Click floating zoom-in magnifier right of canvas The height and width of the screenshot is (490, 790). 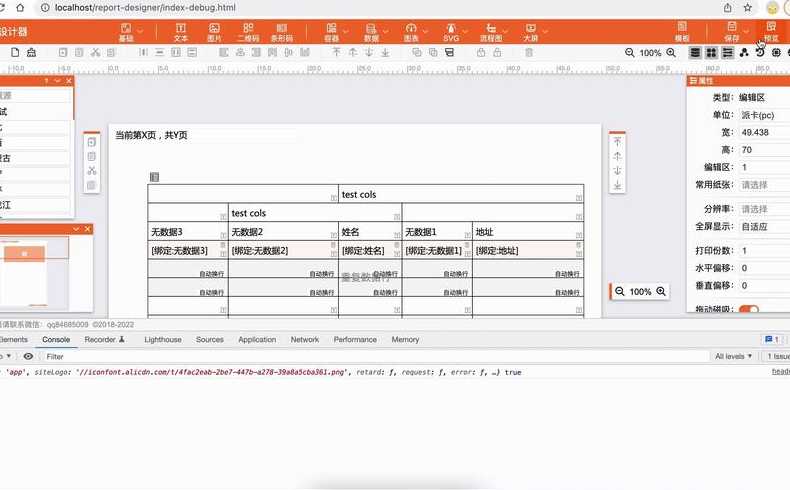tap(661, 292)
